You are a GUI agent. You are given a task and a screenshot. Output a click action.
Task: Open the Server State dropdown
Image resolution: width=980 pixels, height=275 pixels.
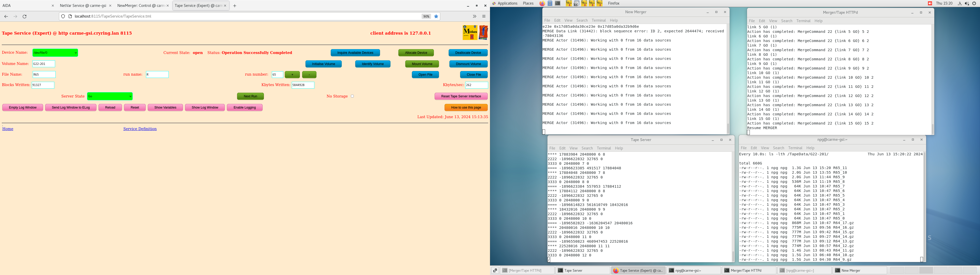109,97
